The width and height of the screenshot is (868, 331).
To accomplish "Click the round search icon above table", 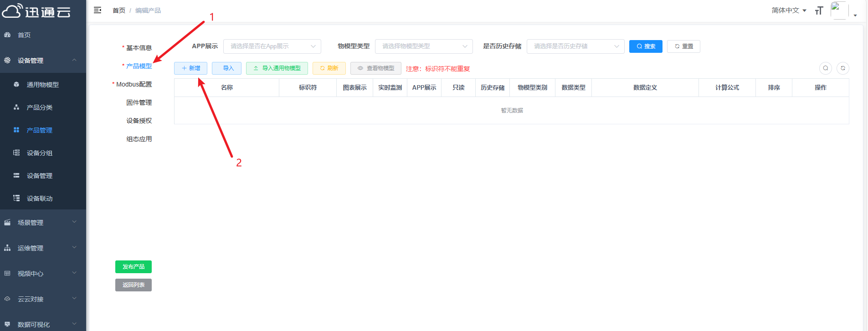I will (x=825, y=68).
